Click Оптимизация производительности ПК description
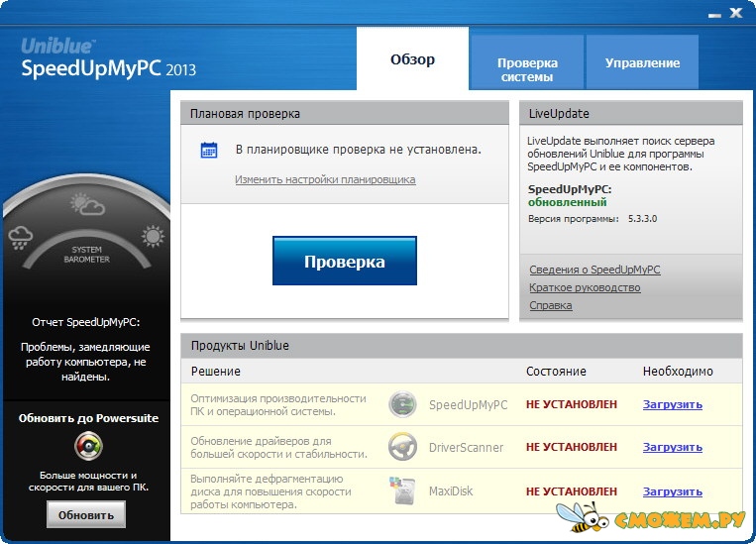 278,405
